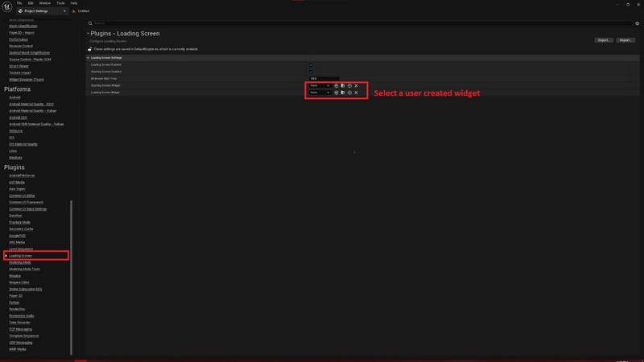Click the Export button
This screenshot has width=644, height=362.
pyautogui.click(x=604, y=39)
